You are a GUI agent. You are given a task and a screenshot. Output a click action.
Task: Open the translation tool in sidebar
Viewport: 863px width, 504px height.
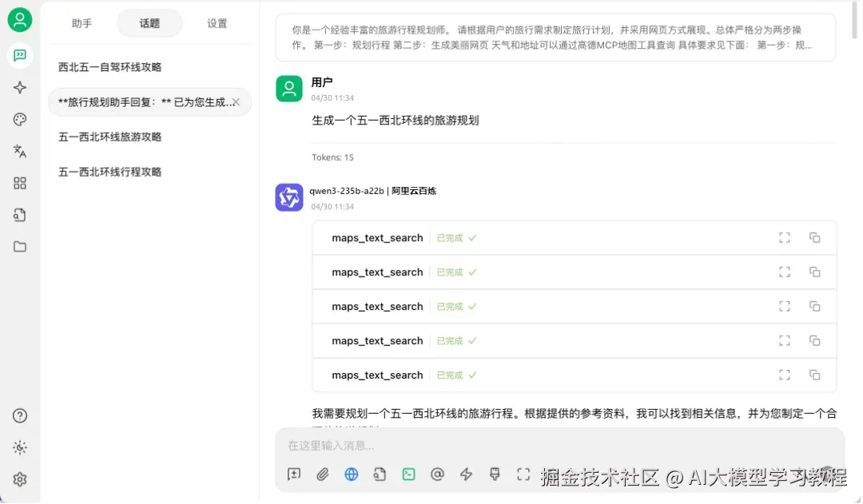click(x=20, y=151)
